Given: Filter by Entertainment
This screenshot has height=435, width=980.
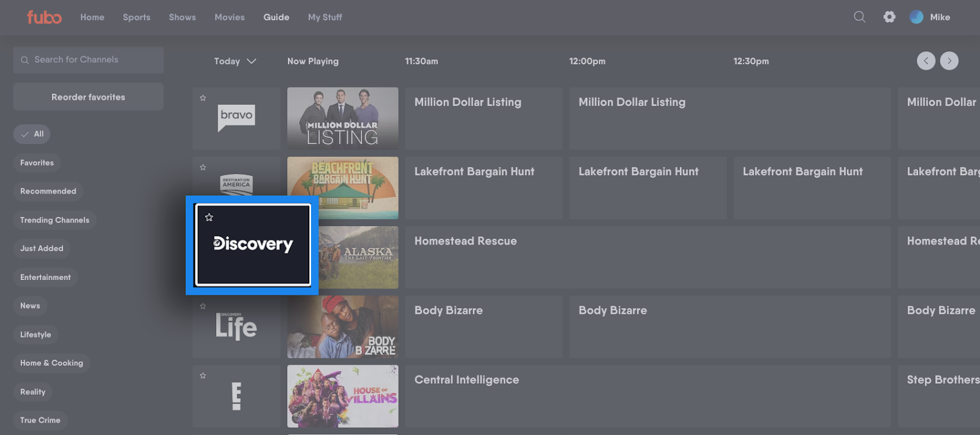Looking at the screenshot, I should (45, 277).
